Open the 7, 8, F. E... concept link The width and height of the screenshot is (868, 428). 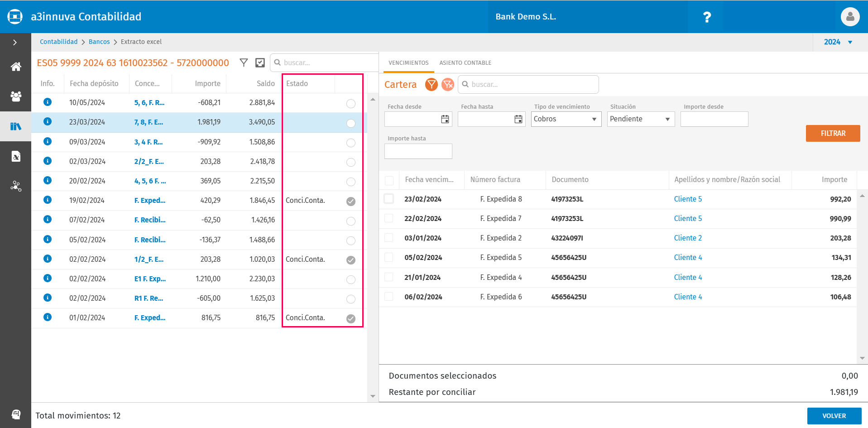[x=149, y=122]
